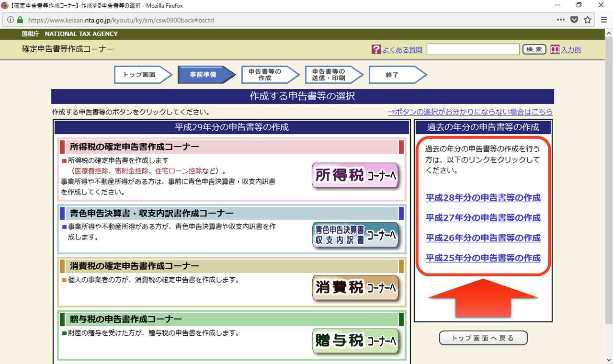Restore down the Firefox window
The image size is (613, 364).
tap(579, 5)
